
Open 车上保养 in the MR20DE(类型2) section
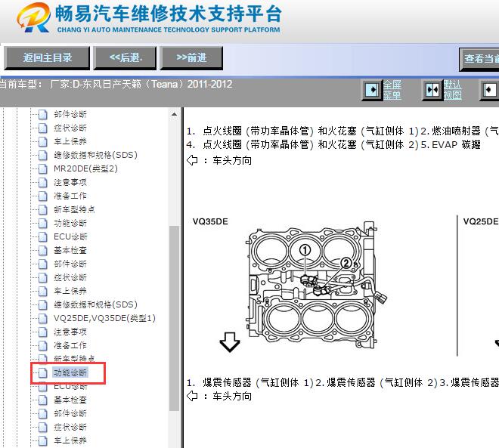pyautogui.click(x=70, y=291)
